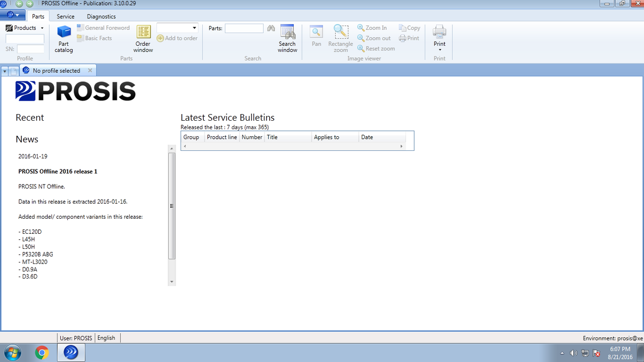
Task: Show hidden tray icons
Action: click(x=562, y=353)
